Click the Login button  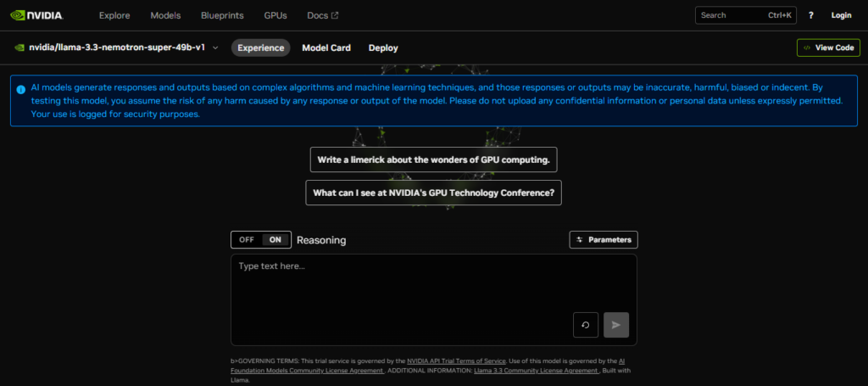point(841,15)
